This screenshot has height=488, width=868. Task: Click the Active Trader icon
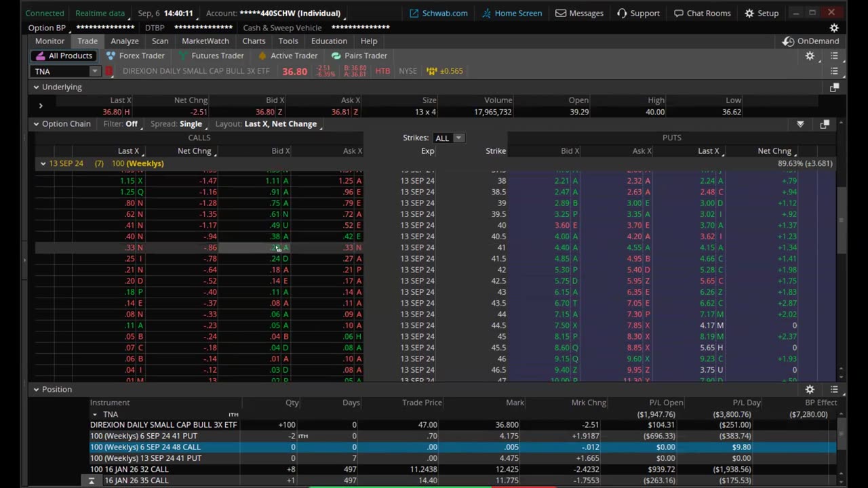[261, 56]
